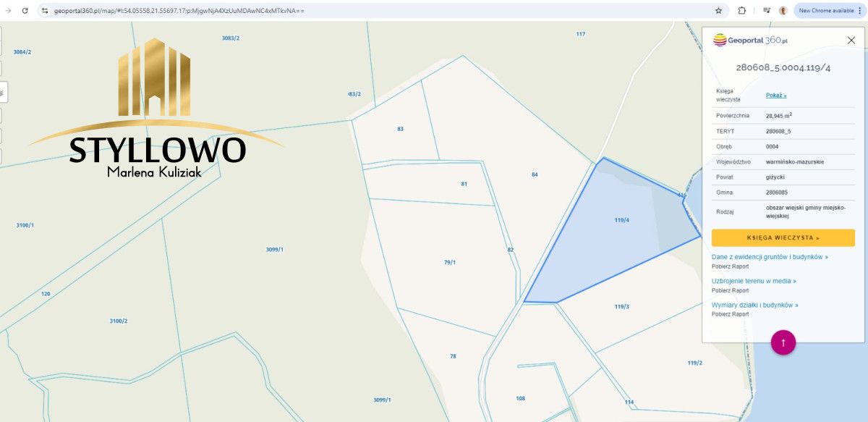868x422 pixels.
Task: Open the Chrome extensions puzzle icon
Action: [741, 10]
